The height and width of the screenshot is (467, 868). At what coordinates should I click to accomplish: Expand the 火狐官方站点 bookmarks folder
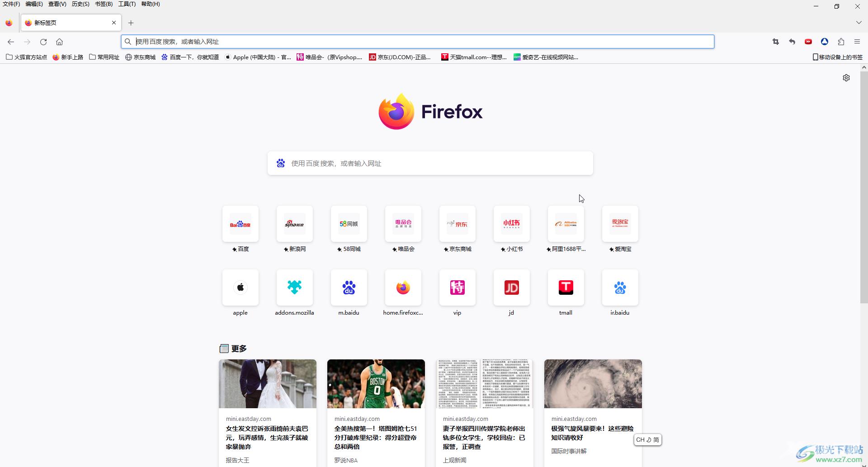pos(26,57)
